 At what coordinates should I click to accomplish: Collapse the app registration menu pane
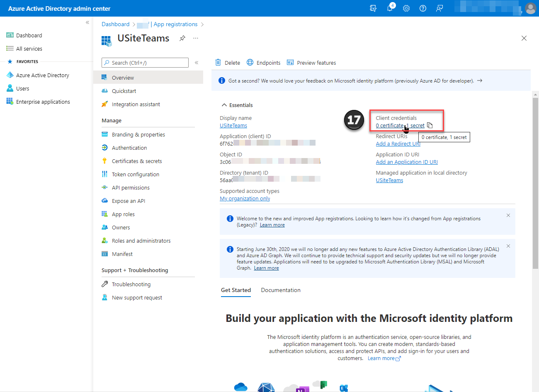pos(197,63)
